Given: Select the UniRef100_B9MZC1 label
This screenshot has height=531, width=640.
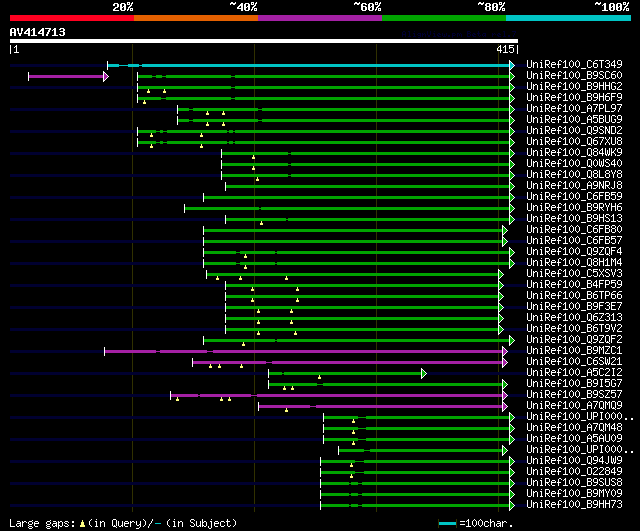Looking at the screenshot, I should 574,351.
